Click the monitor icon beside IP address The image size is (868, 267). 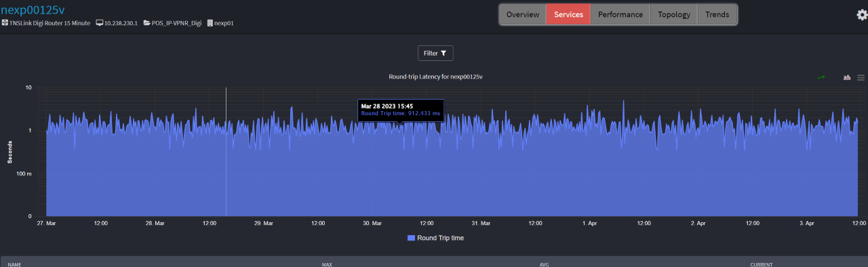[99, 23]
